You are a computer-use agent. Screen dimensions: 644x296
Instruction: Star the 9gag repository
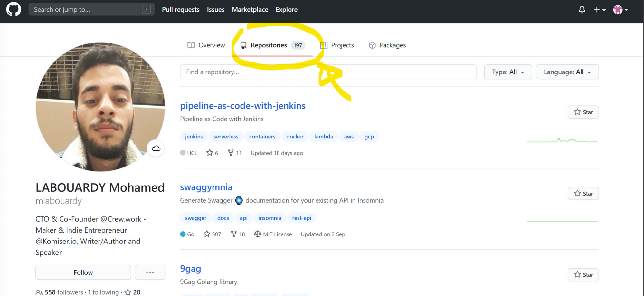tap(583, 275)
